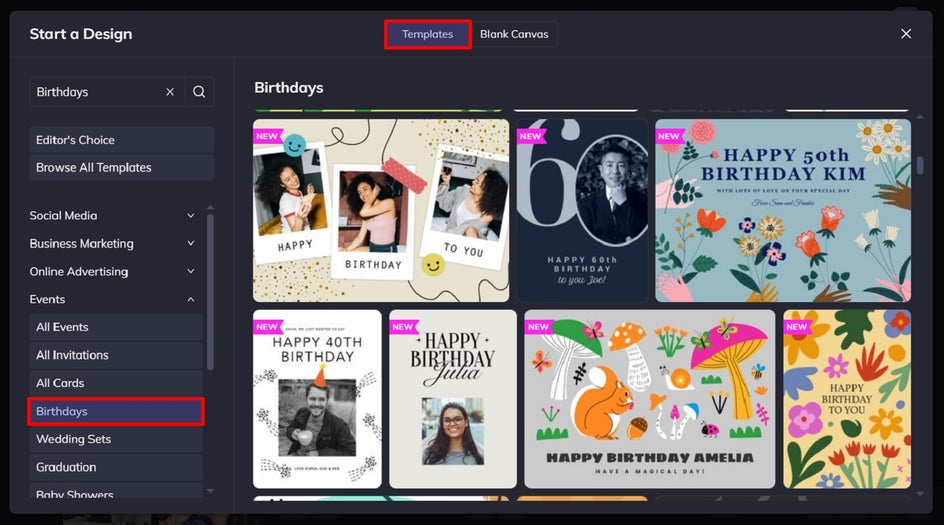Expand the Social Media category
Image resolution: width=944 pixels, height=525 pixels.
pyautogui.click(x=112, y=216)
